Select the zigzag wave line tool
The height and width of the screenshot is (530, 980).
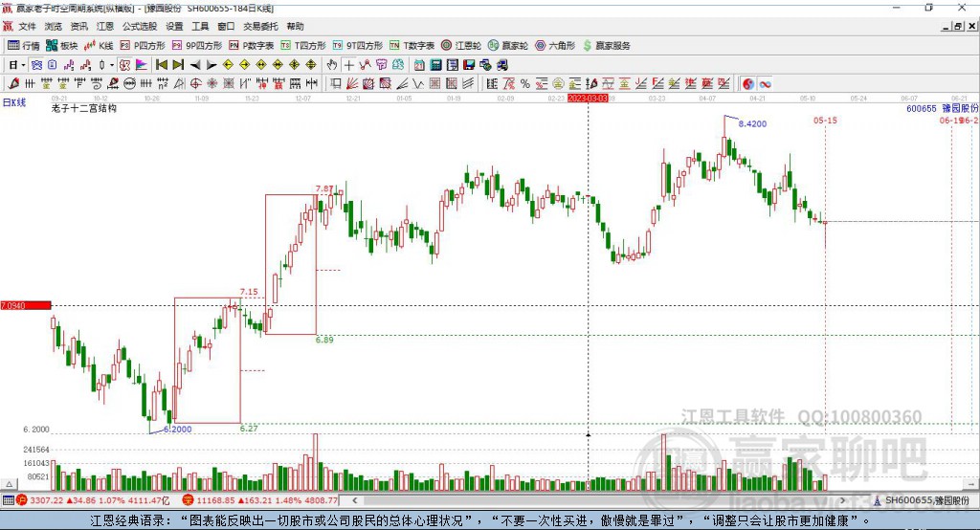[x=418, y=84]
